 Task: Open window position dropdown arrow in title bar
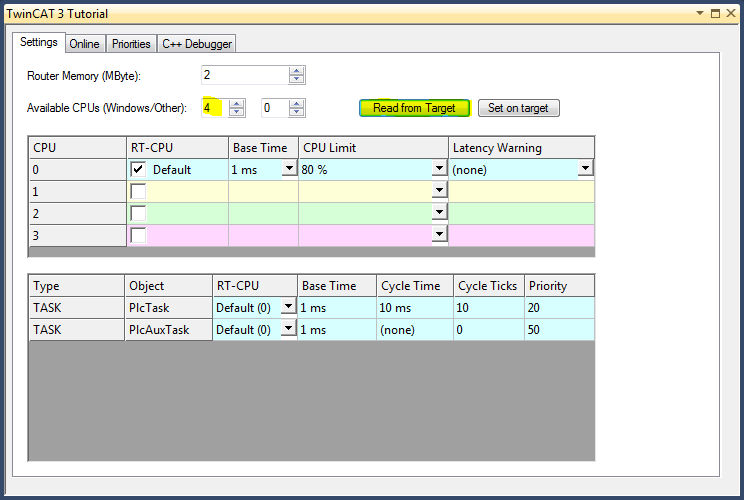(x=700, y=13)
